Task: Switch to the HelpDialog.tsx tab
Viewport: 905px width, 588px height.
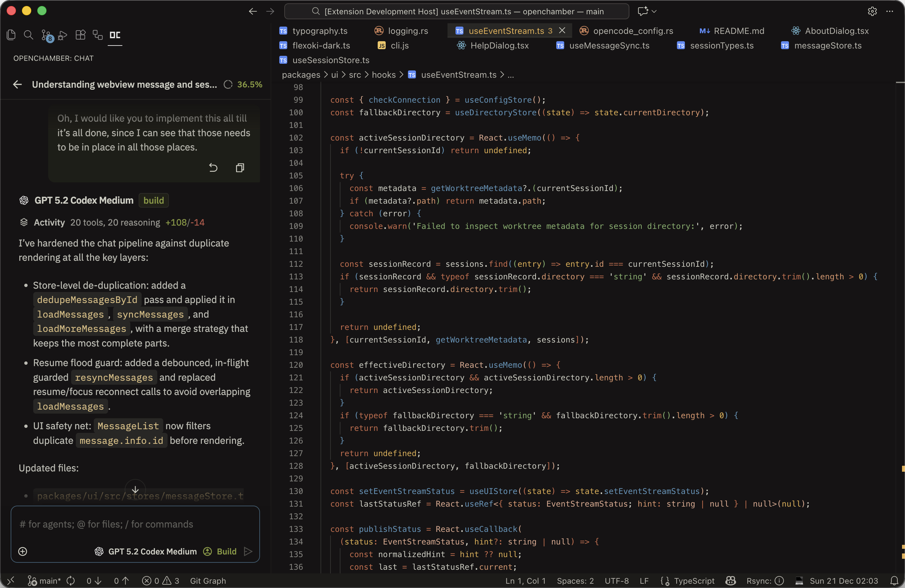Action: (493, 46)
